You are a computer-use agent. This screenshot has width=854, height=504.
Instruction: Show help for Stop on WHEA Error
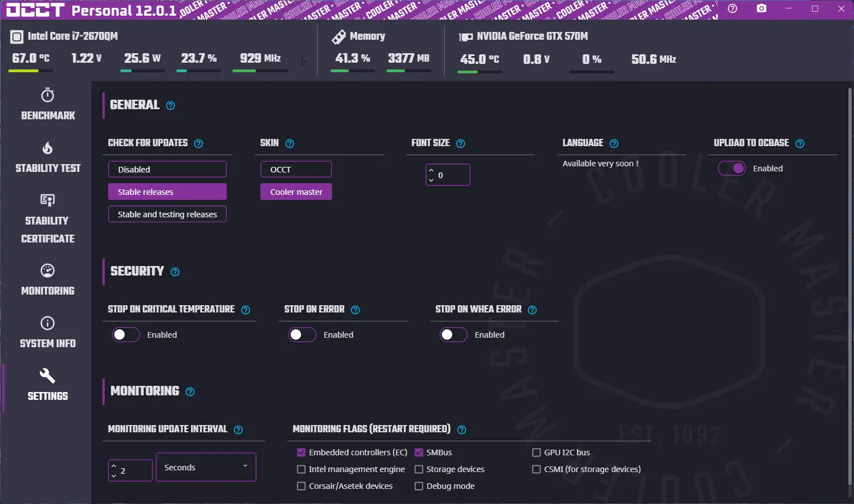[532, 310]
